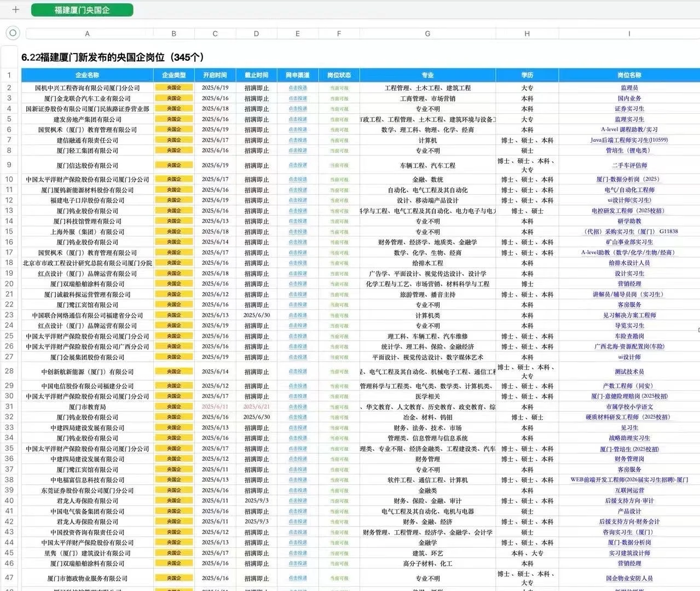Select the 中国电信股份有限公司福建分公司 cell
Screen dimensions: 700x591
click(88, 386)
